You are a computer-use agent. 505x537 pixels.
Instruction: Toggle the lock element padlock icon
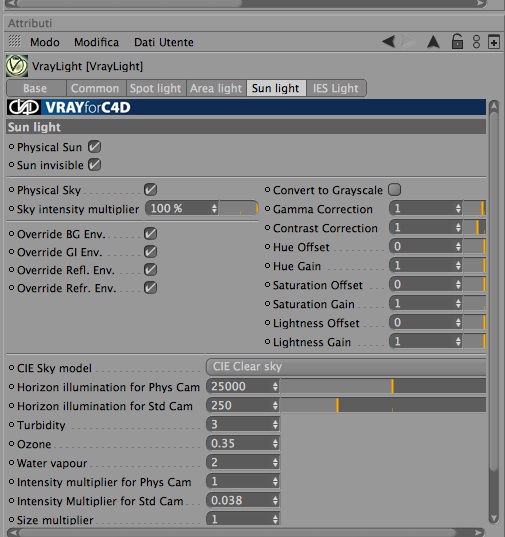point(457,42)
